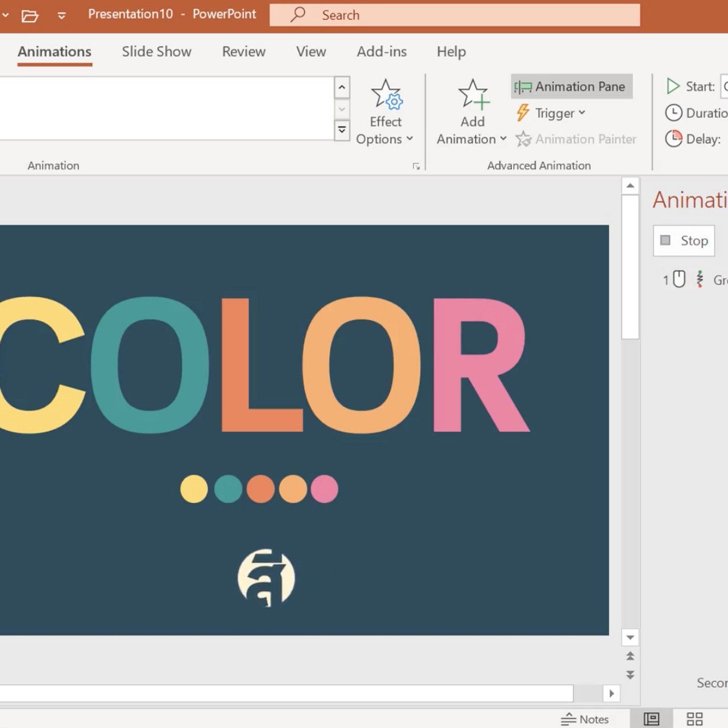Click the Search magnifier icon
Image resolution: width=728 pixels, height=728 pixels.
click(298, 15)
